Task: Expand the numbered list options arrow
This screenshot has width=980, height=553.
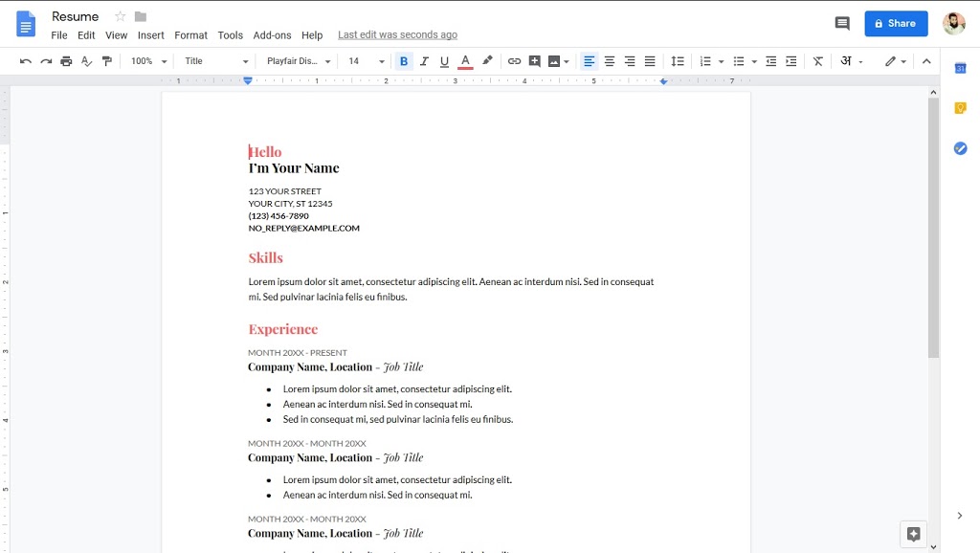Action: coord(722,61)
